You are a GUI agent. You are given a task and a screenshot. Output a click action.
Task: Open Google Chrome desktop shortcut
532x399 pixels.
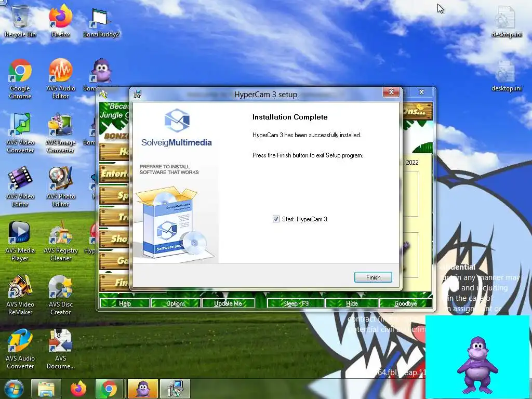[20, 78]
